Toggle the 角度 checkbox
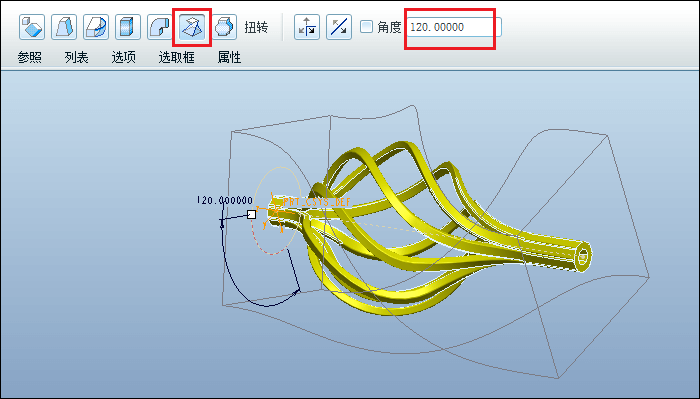 pyautogui.click(x=367, y=27)
